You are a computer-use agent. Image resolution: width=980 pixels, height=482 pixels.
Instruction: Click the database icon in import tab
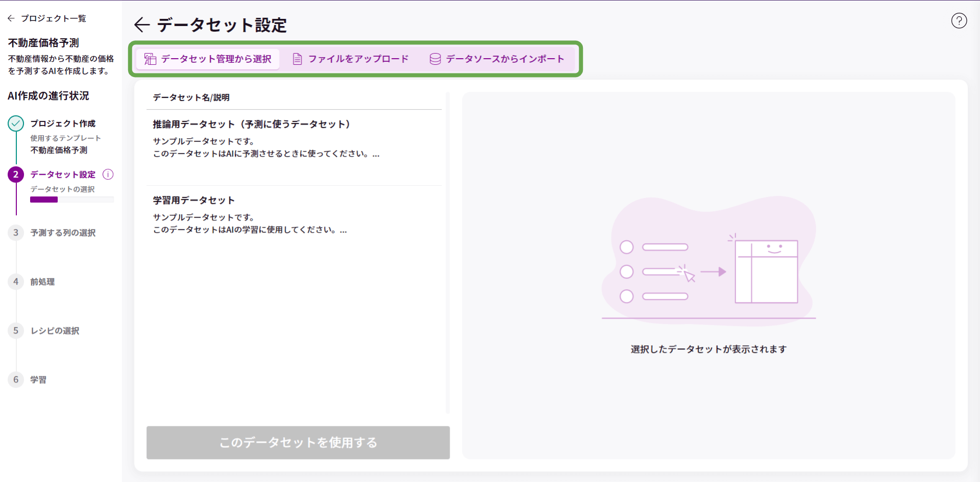(x=435, y=59)
